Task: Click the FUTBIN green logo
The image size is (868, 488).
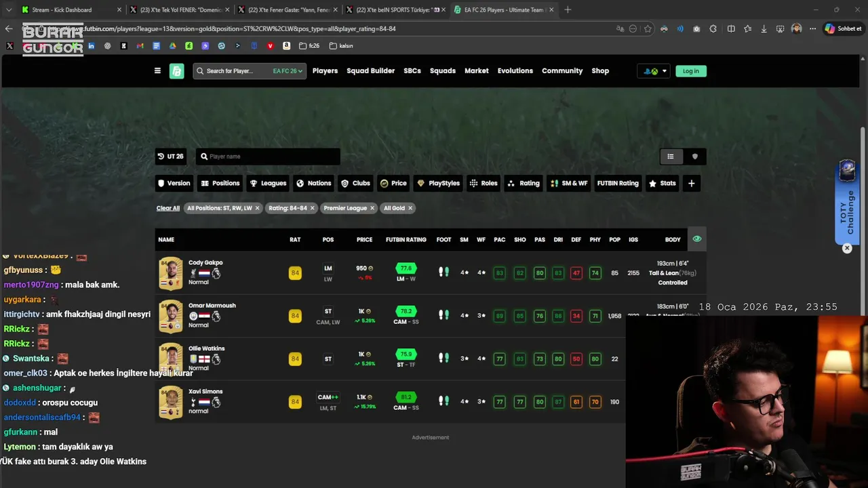Action: pyautogui.click(x=176, y=71)
